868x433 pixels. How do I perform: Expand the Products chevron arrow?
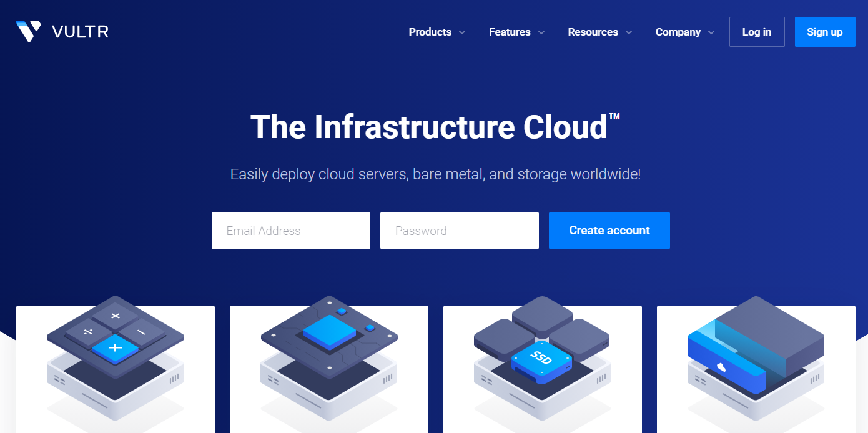(x=462, y=32)
